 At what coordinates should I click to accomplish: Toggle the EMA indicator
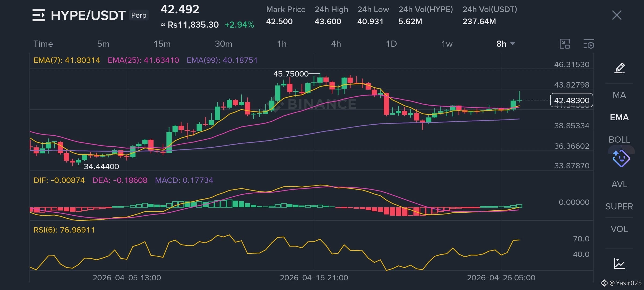619,117
